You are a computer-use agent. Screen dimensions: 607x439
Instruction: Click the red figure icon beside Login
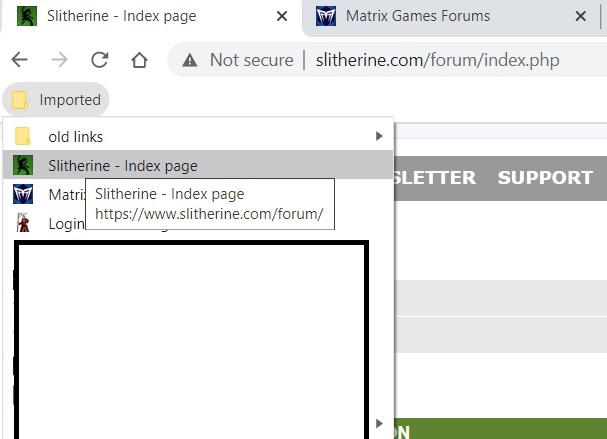pyautogui.click(x=23, y=223)
